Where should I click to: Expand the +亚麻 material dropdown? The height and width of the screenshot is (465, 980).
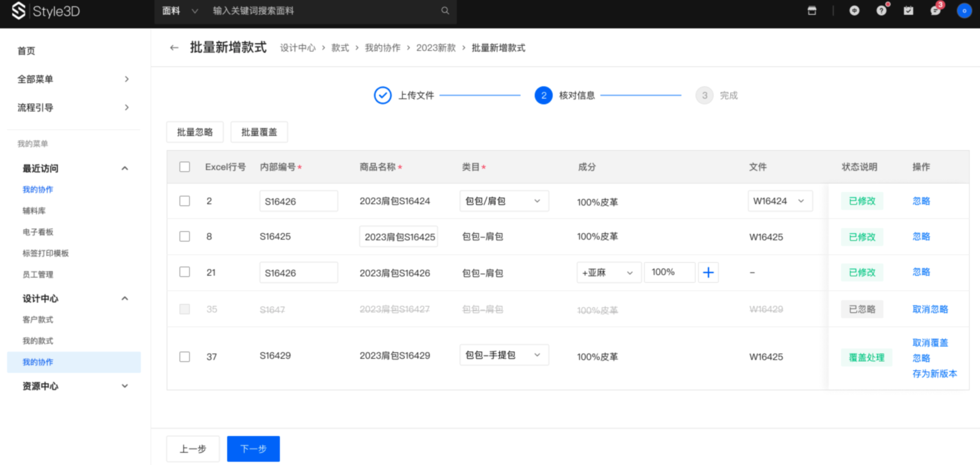[x=609, y=272]
